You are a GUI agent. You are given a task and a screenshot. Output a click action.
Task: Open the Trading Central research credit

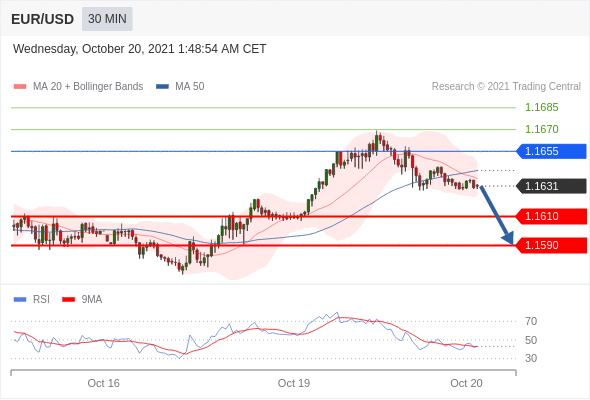[x=506, y=87]
